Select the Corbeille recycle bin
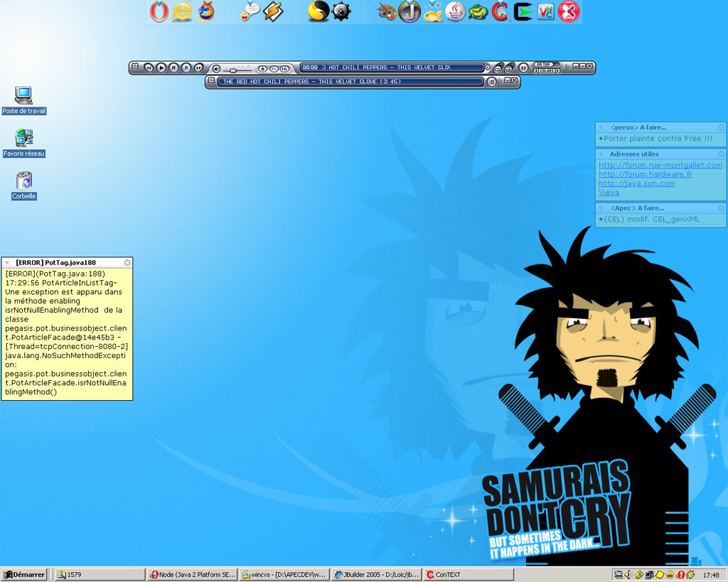Image resolution: width=728 pixels, height=582 pixels. [x=23, y=185]
